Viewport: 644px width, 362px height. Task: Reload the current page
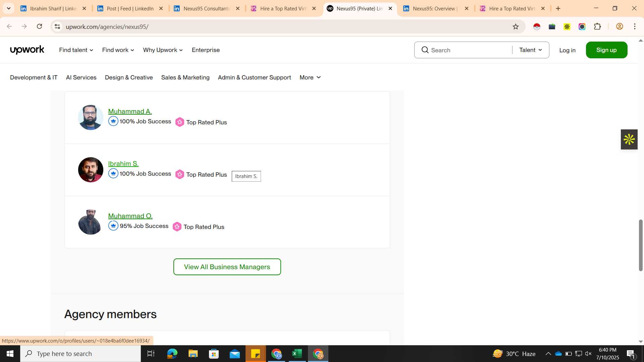[40, 26]
